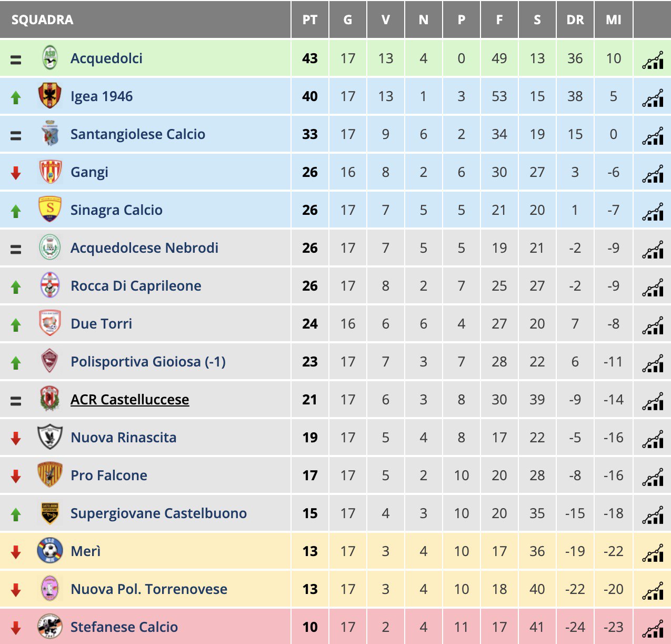Click the DR column header
Image resolution: width=671 pixels, height=644 pixels.
575,20
